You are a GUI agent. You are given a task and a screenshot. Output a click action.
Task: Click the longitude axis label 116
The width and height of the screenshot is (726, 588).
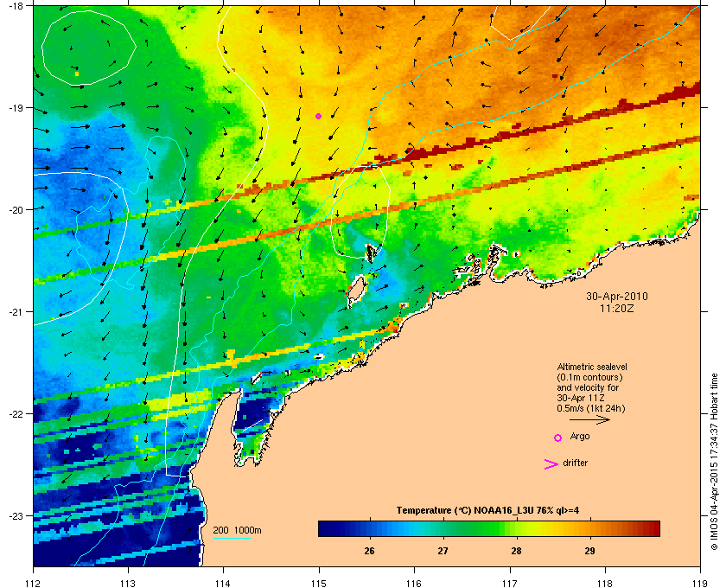[x=414, y=584]
